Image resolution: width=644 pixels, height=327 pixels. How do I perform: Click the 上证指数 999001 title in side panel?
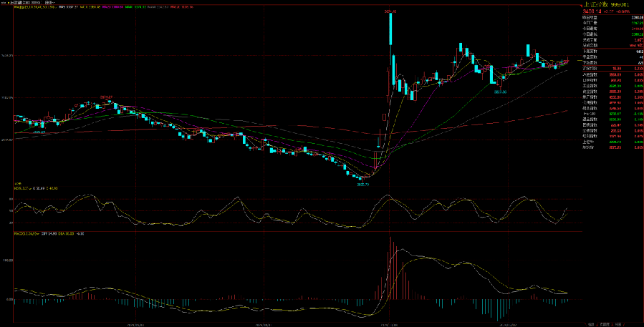click(x=606, y=4)
